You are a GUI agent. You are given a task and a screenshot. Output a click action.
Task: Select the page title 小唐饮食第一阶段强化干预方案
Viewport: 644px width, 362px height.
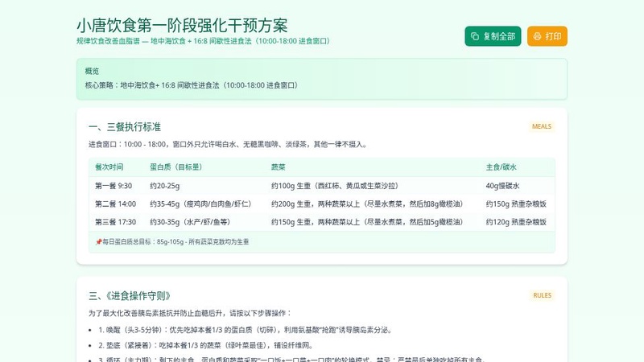point(182,26)
